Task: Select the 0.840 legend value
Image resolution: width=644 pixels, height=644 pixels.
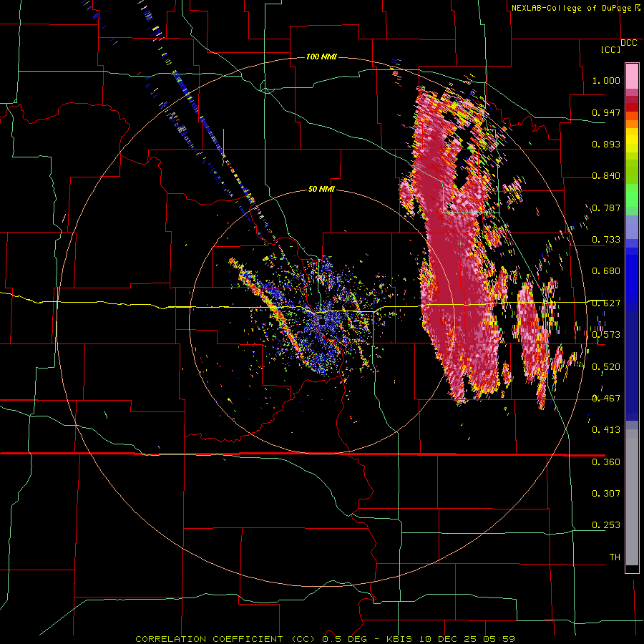Action: click(606, 176)
